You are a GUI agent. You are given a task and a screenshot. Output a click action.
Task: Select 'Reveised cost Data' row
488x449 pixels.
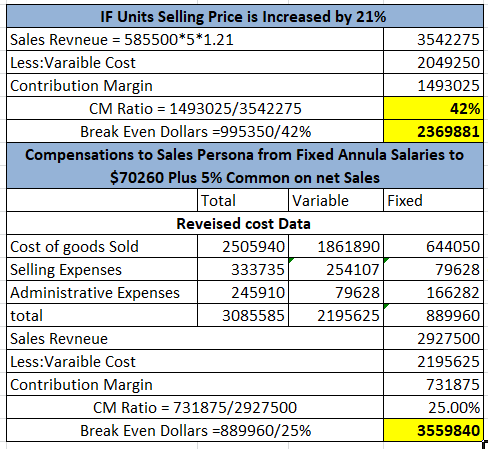pos(245,223)
